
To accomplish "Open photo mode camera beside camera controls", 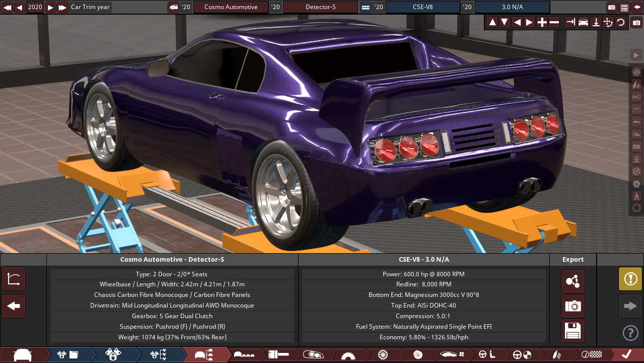I will click(636, 23).
